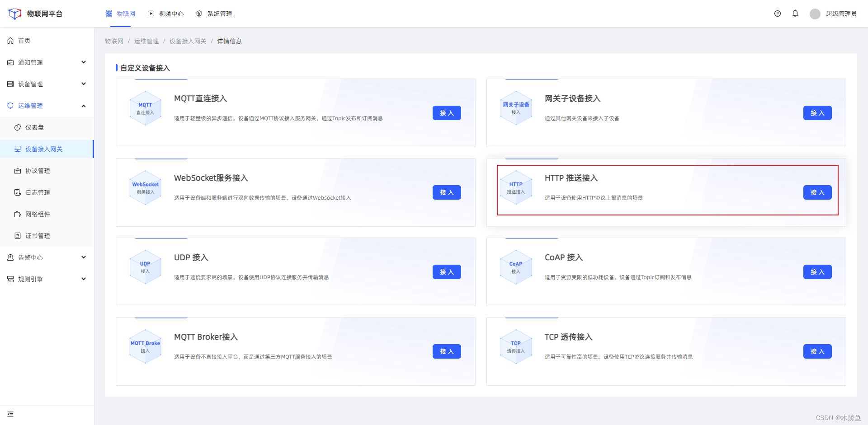
Task: Expand the 告警中心 chevron
Action: click(x=84, y=257)
